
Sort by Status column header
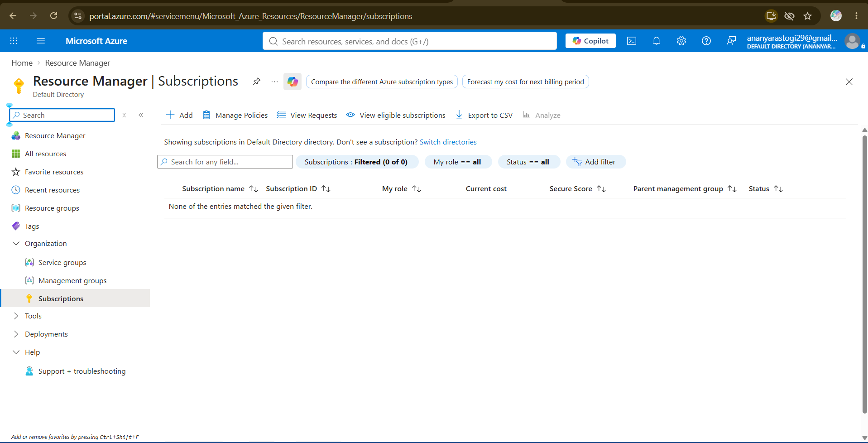tap(766, 189)
